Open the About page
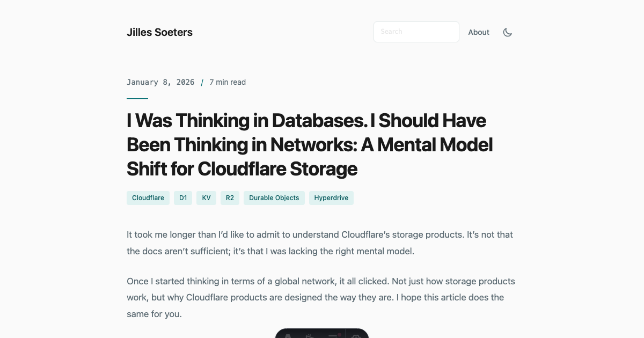644x338 pixels. pos(479,32)
